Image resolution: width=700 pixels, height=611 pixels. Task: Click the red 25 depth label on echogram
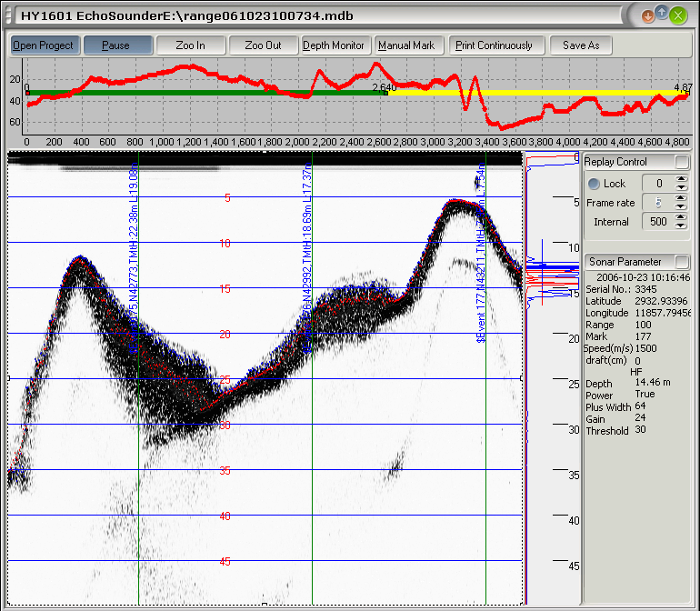click(x=225, y=380)
